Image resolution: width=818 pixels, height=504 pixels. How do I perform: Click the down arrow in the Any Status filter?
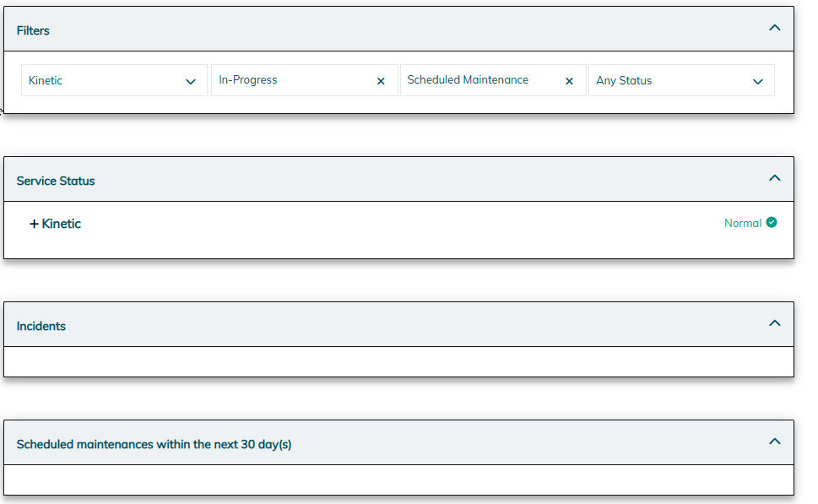758,82
